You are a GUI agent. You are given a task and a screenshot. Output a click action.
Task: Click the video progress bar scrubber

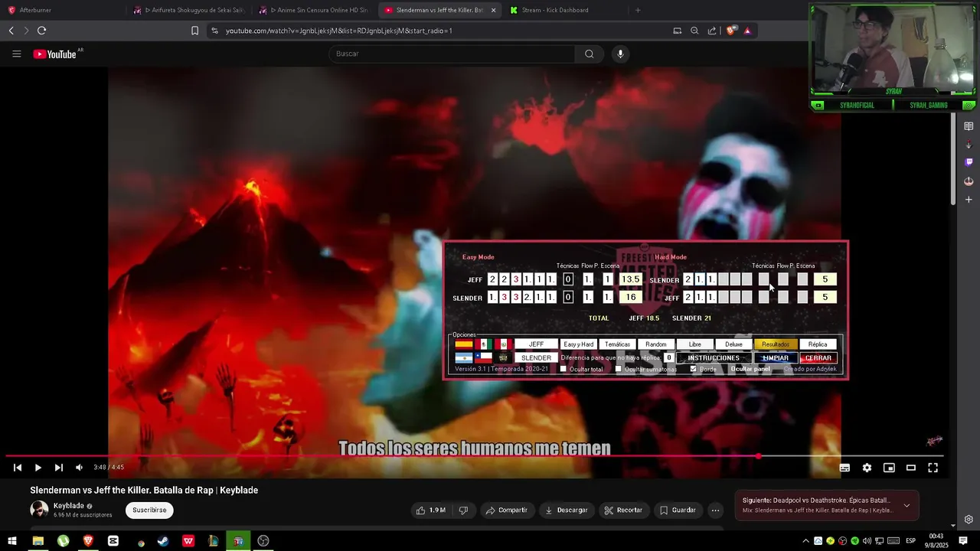click(759, 456)
